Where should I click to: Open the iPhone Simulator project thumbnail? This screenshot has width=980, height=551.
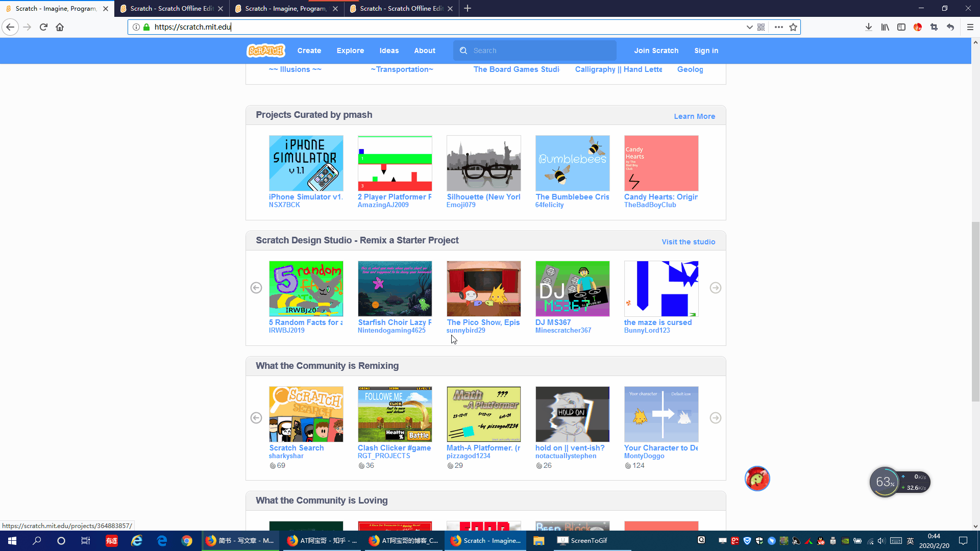[306, 163]
